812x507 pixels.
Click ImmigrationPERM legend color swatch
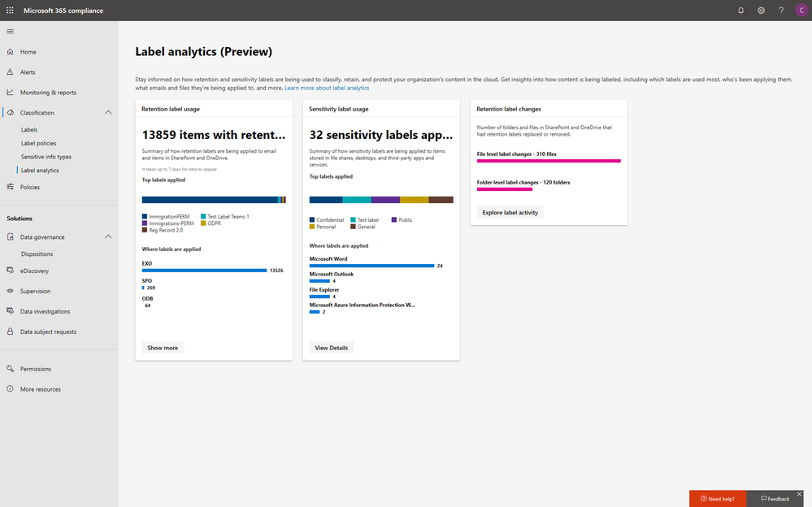click(x=145, y=216)
